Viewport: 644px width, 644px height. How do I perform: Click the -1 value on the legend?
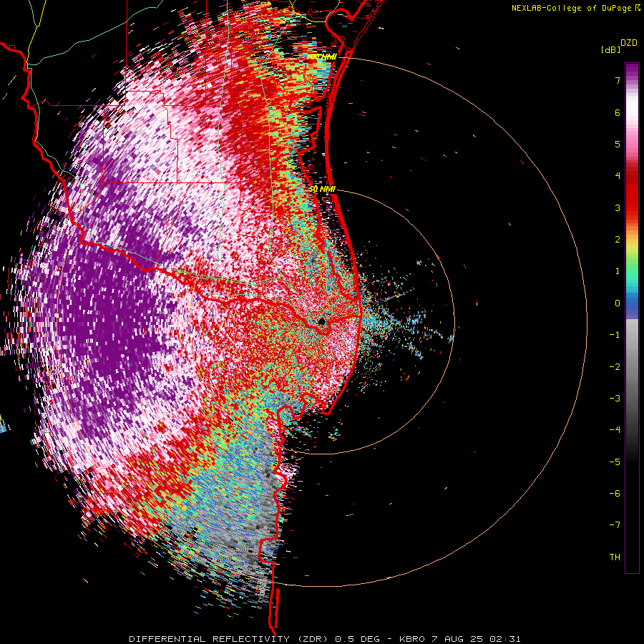(x=615, y=335)
